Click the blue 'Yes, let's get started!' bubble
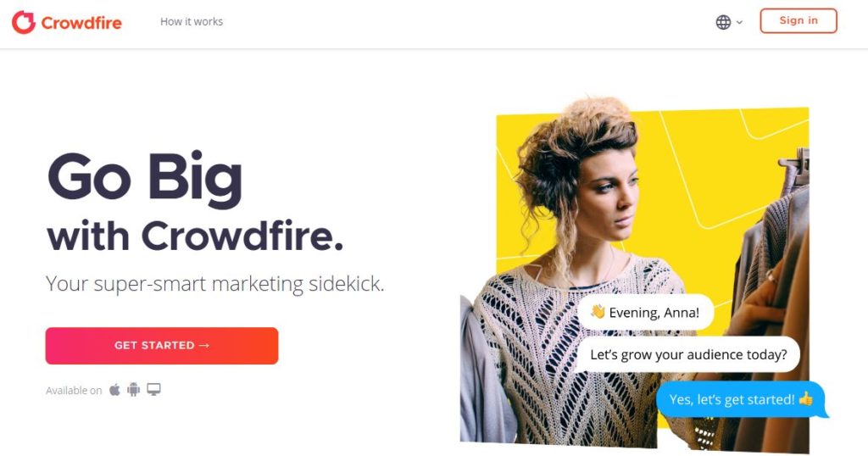868x456 pixels. pos(741,399)
